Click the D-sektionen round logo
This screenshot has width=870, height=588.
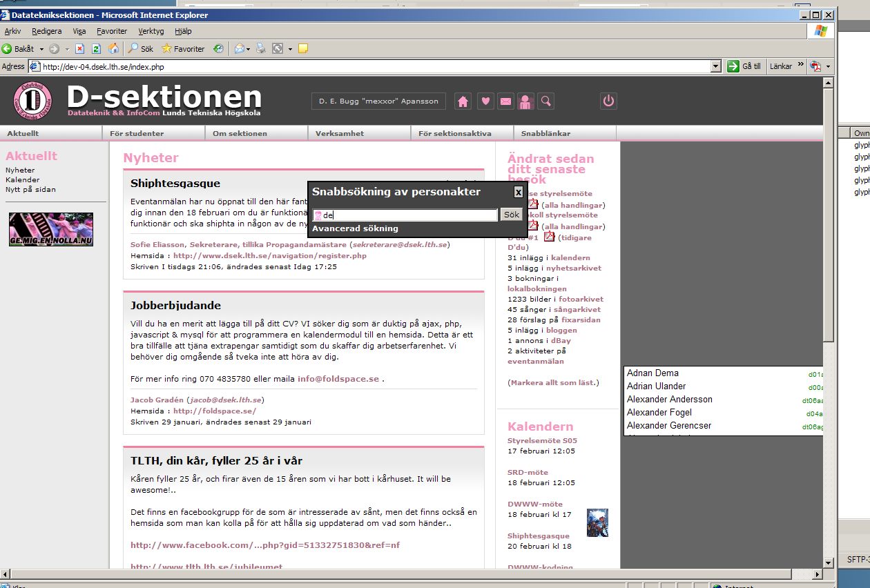[x=32, y=101]
